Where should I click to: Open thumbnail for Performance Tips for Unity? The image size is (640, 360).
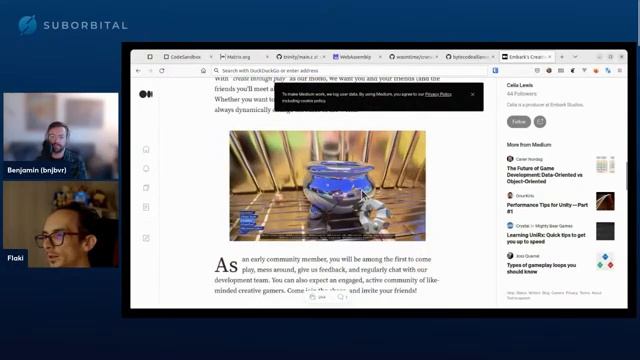coord(605,201)
